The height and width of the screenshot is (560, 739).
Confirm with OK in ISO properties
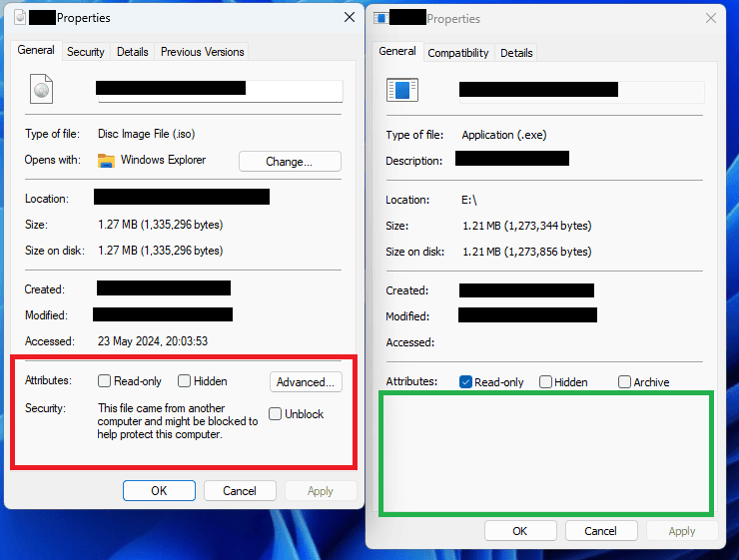(x=160, y=491)
